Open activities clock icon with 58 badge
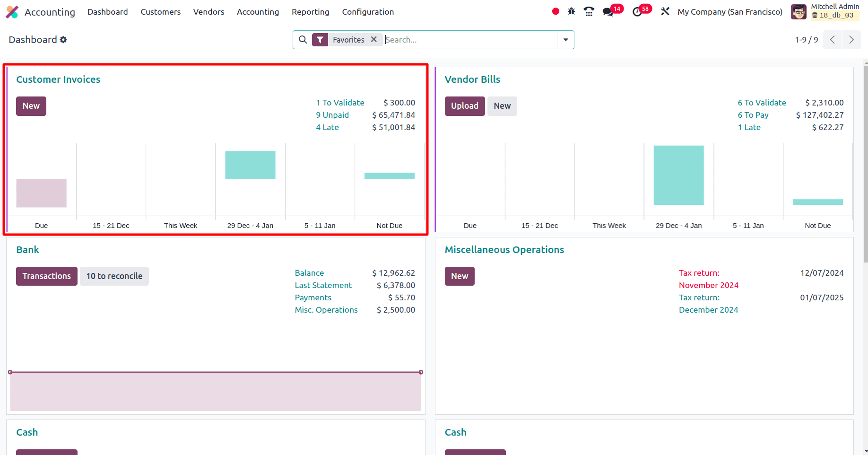The width and height of the screenshot is (868, 455). pos(637,12)
